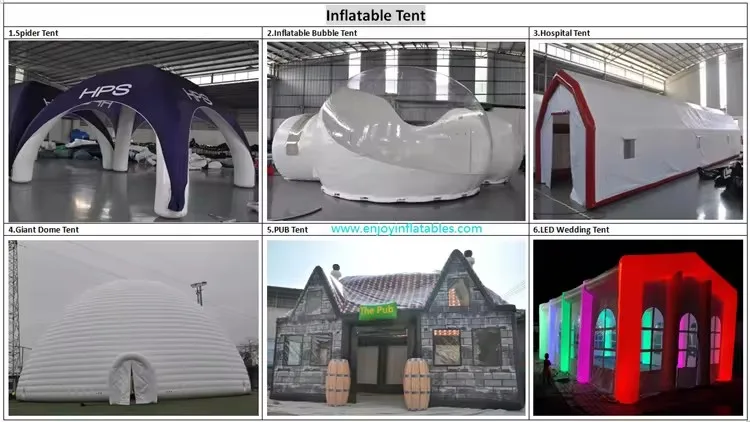Select '2.Inflatable Bubble Tent' caption text

(312, 33)
